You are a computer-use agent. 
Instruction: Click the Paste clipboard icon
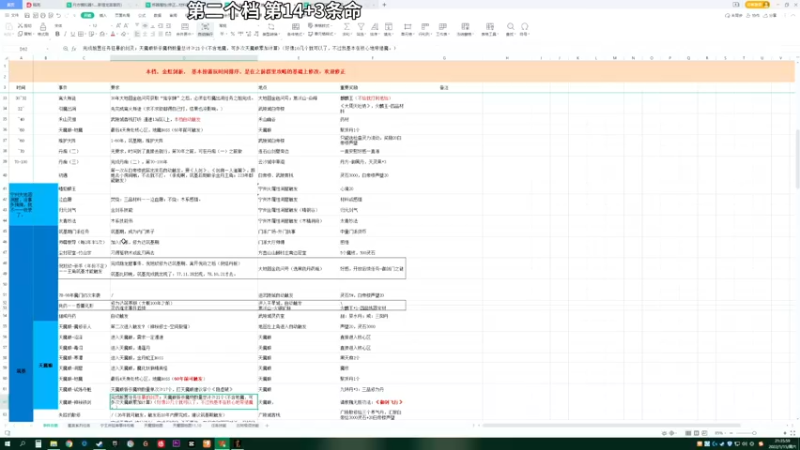tap(9, 29)
